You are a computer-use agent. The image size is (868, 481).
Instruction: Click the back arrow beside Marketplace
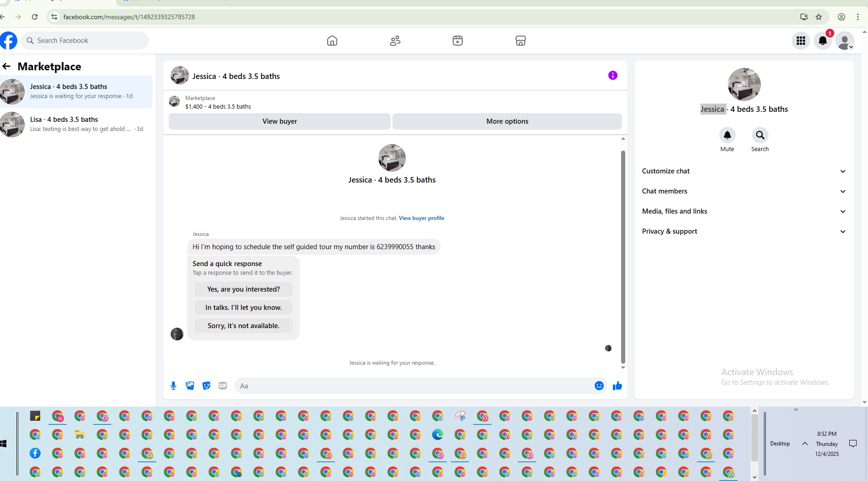pyautogui.click(x=6, y=66)
